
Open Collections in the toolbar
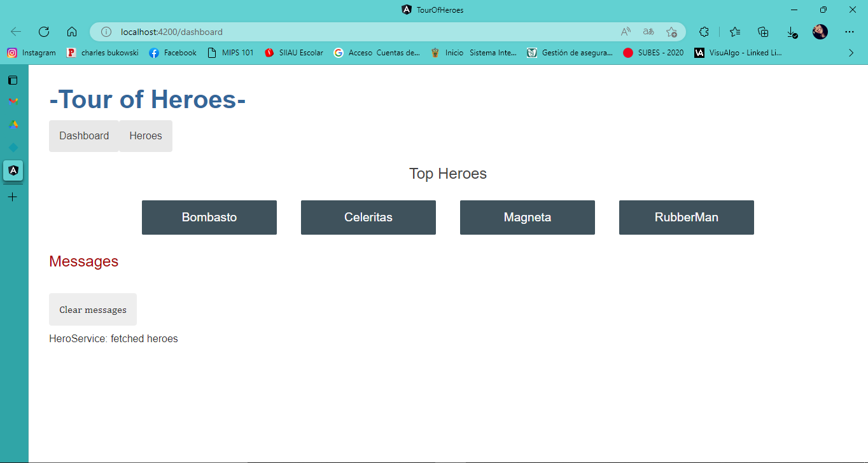(x=762, y=31)
